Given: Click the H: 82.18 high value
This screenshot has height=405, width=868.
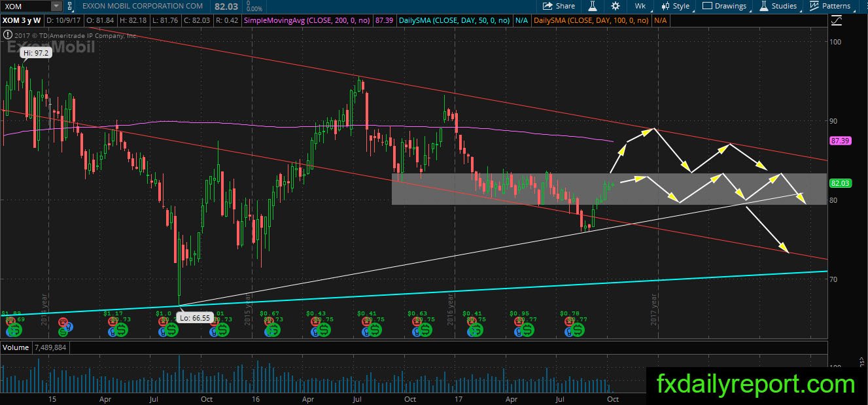Looking at the screenshot, I should (x=133, y=20).
